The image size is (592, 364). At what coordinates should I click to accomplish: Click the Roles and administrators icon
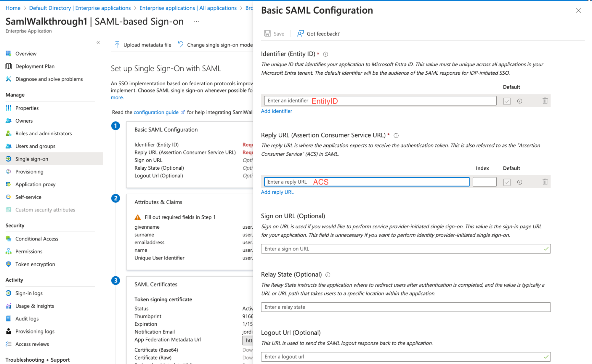[8, 134]
